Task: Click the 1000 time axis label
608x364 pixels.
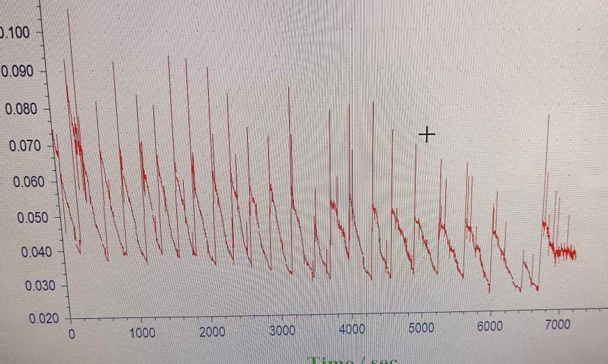Action: pyautogui.click(x=141, y=332)
